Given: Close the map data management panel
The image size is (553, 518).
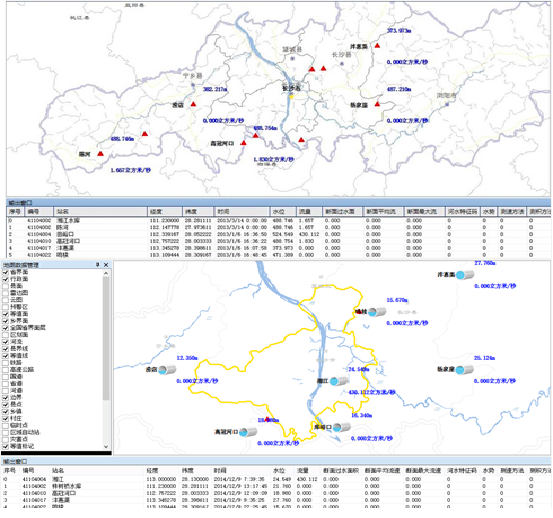Looking at the screenshot, I should (106, 264).
